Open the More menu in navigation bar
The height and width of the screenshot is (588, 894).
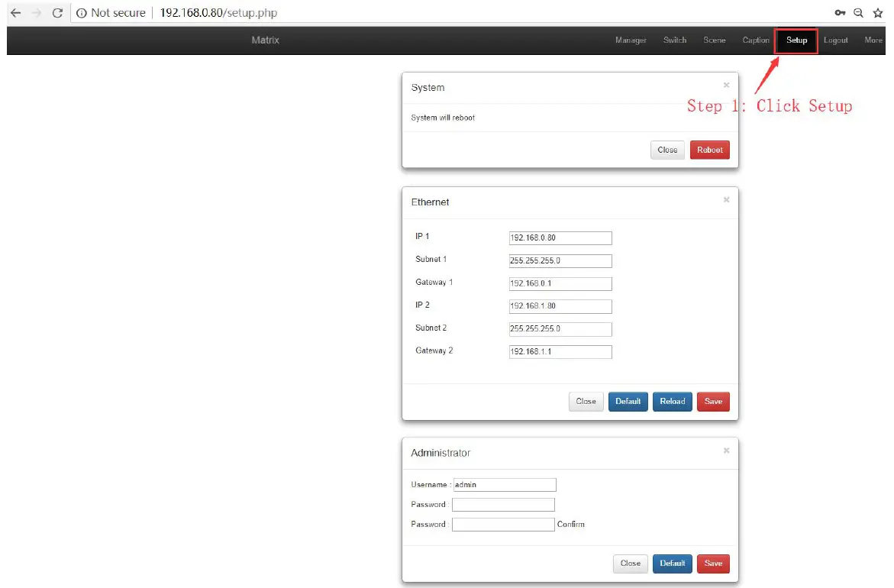point(873,40)
